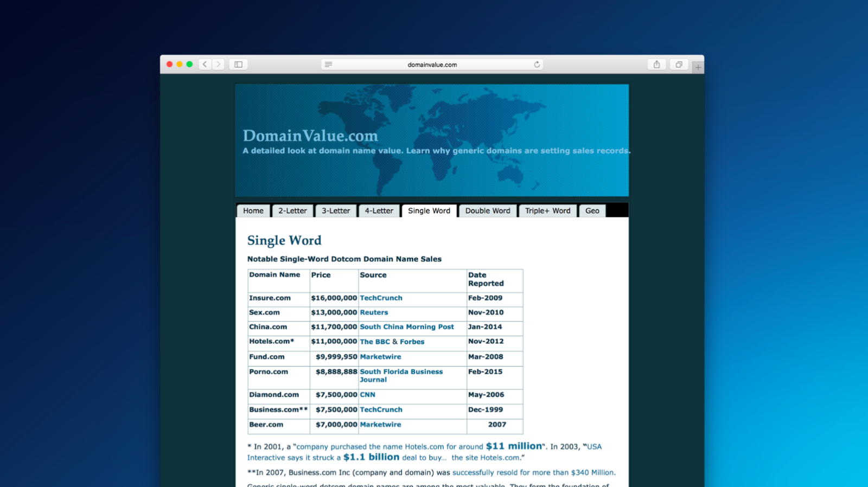Select the Single Word tab

[429, 210]
